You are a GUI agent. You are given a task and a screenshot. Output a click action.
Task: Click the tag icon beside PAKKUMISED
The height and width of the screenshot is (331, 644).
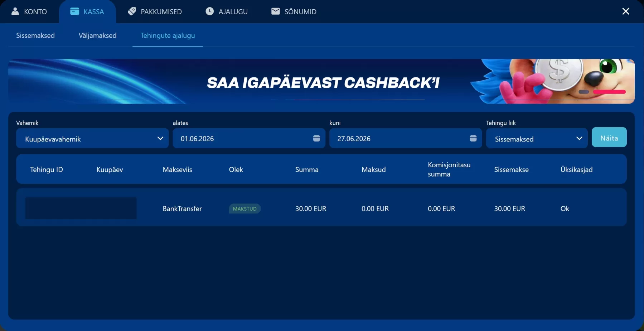132,11
